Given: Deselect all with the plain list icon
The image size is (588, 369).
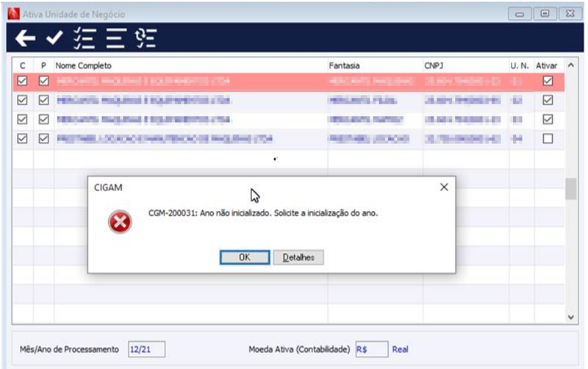Looking at the screenshot, I should click(x=116, y=38).
